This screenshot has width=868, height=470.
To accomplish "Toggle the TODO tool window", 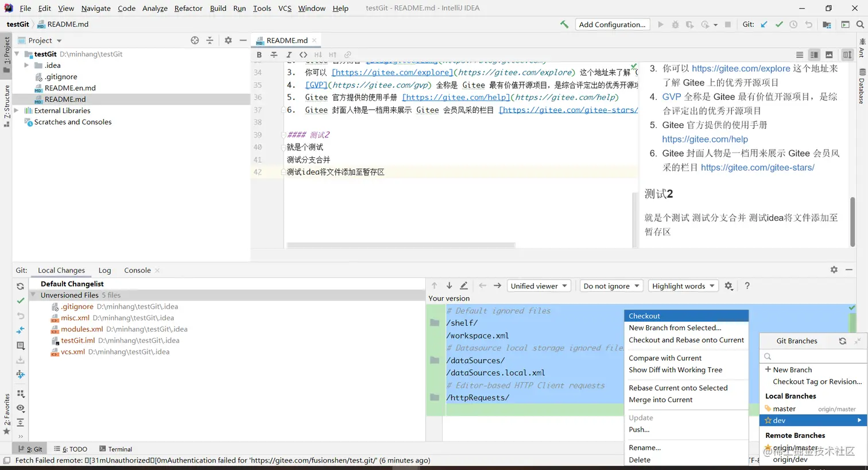I will coord(71,449).
